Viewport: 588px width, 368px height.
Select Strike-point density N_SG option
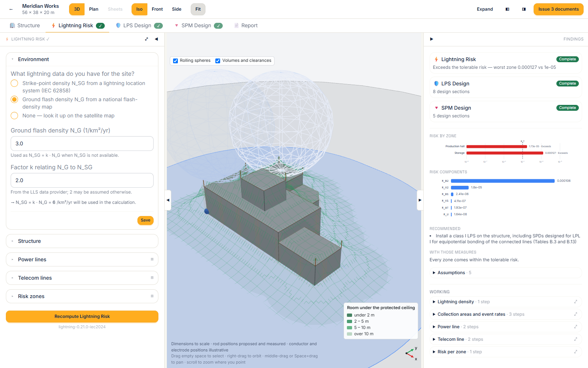pos(14,84)
